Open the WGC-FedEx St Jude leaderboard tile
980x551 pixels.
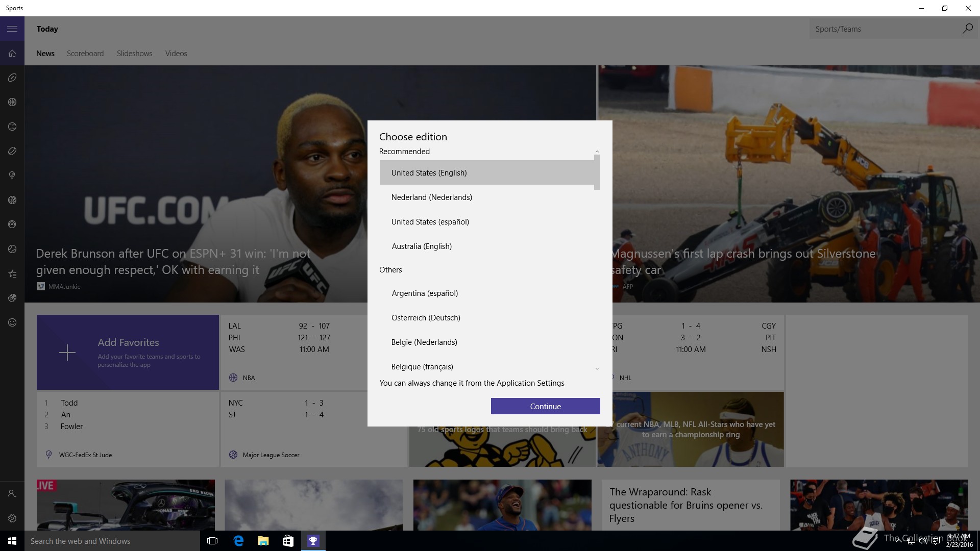point(128,429)
